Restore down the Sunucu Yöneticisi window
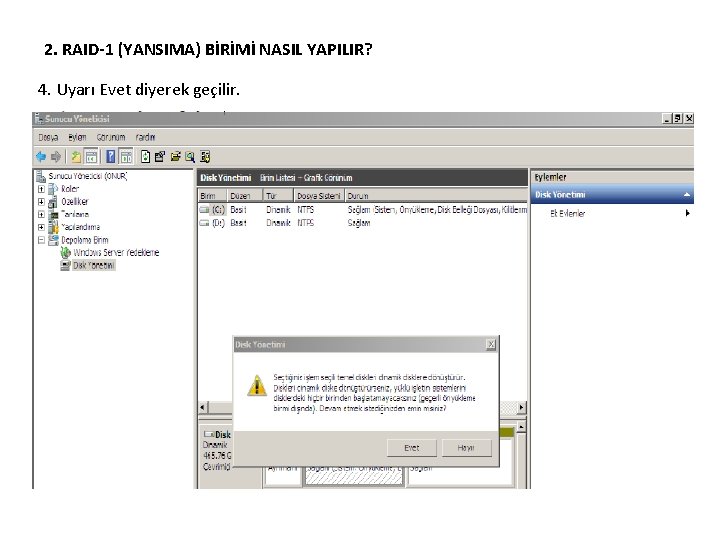Image resolution: width=720 pixels, height=540 pixels. [x=678, y=118]
